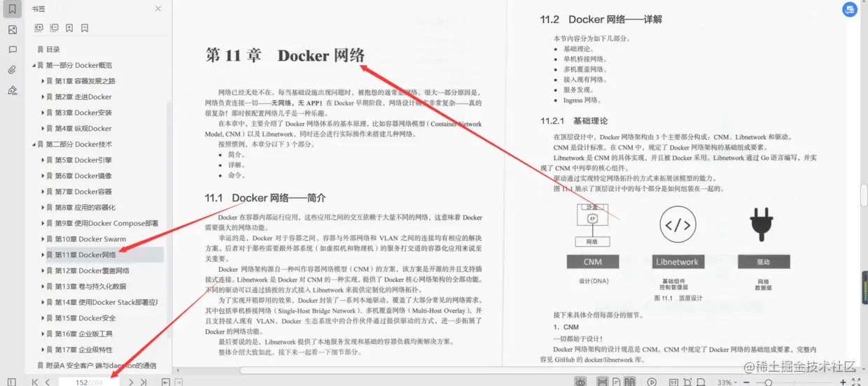
Task: Click the 第 11 章 Docker 网络 chapter heading
Action: (285, 56)
